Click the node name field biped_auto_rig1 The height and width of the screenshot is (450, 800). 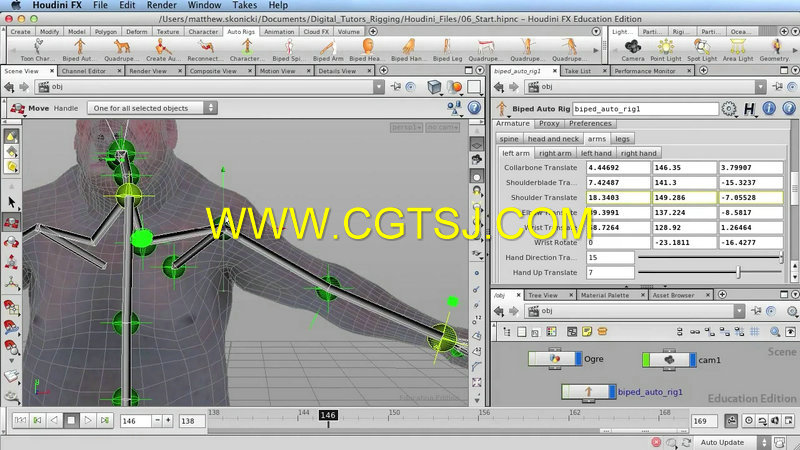645,109
